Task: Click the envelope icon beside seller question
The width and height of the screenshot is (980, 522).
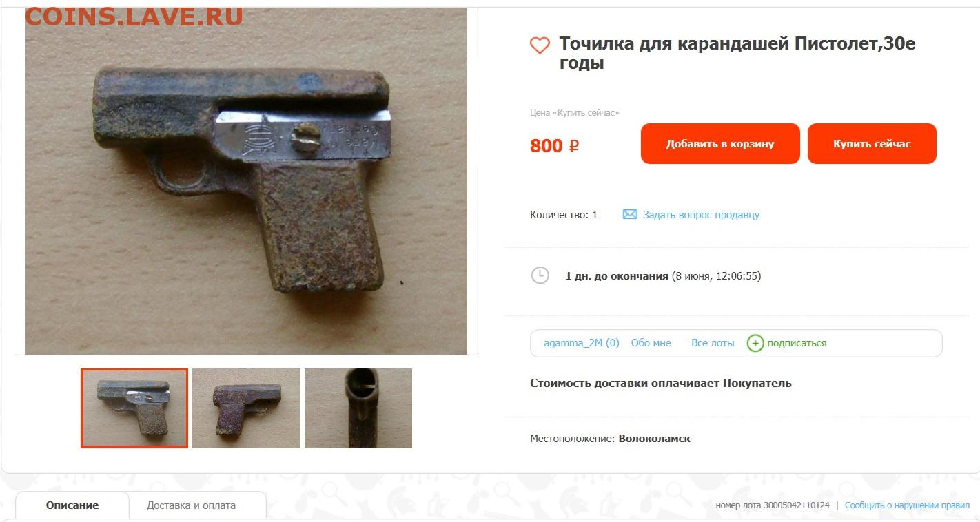Action: point(630,214)
